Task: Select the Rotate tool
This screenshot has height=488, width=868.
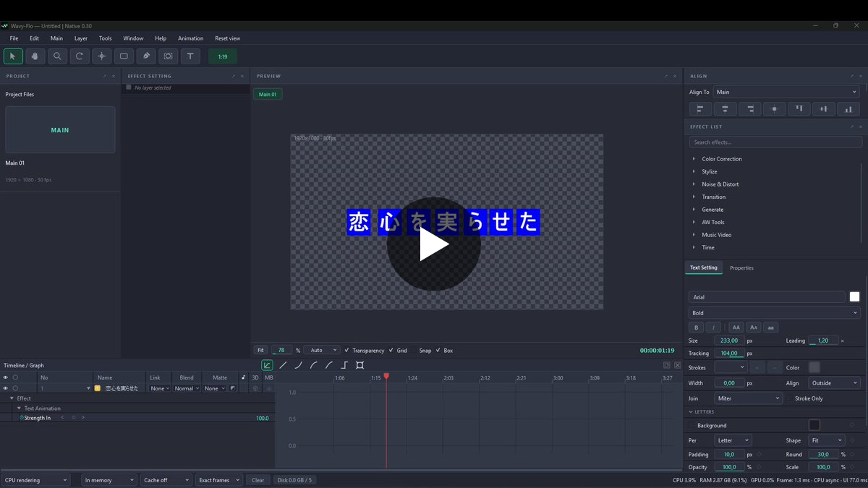Action: pyautogui.click(x=80, y=56)
